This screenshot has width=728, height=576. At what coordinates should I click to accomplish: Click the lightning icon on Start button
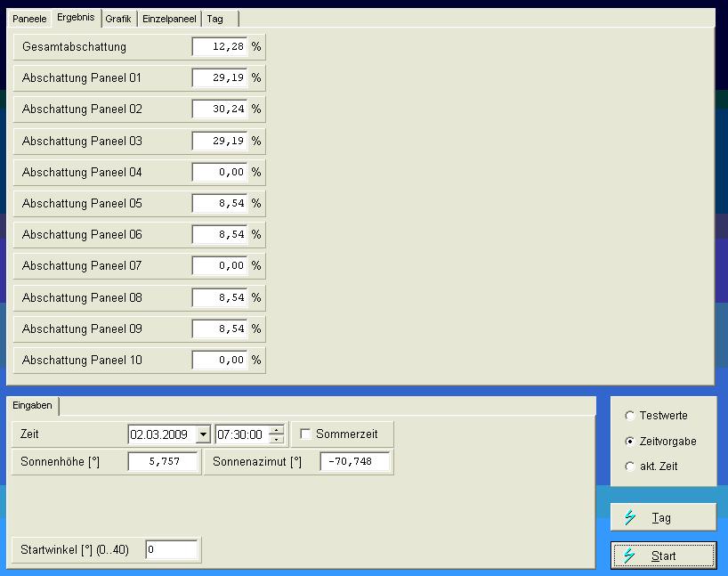tap(629, 556)
